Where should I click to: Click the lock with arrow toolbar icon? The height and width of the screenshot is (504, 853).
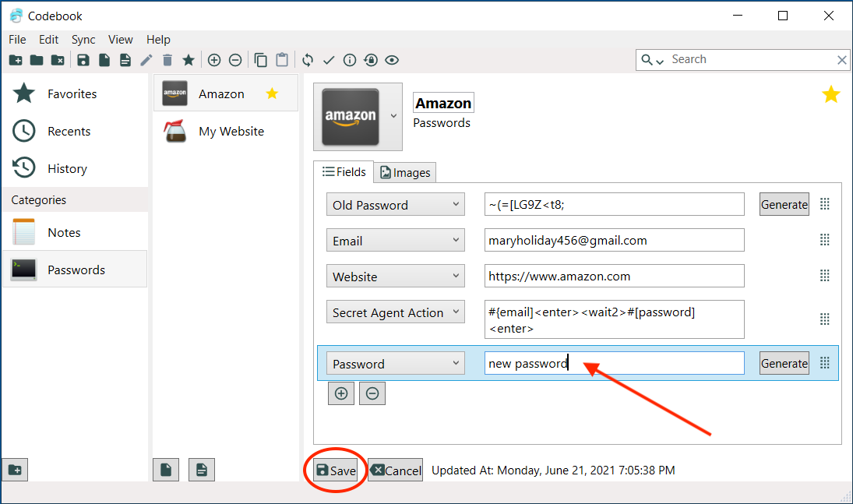(x=371, y=60)
